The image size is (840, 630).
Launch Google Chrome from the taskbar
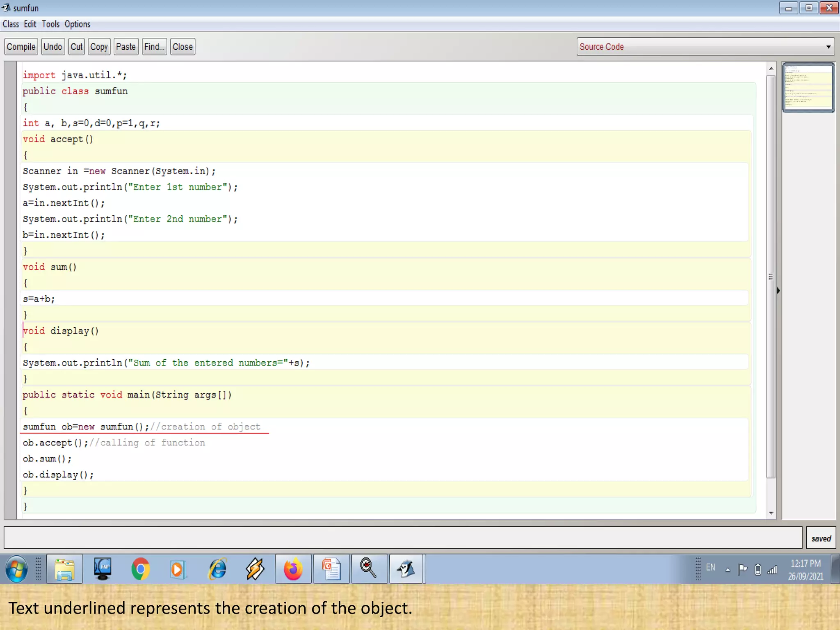[140, 569]
